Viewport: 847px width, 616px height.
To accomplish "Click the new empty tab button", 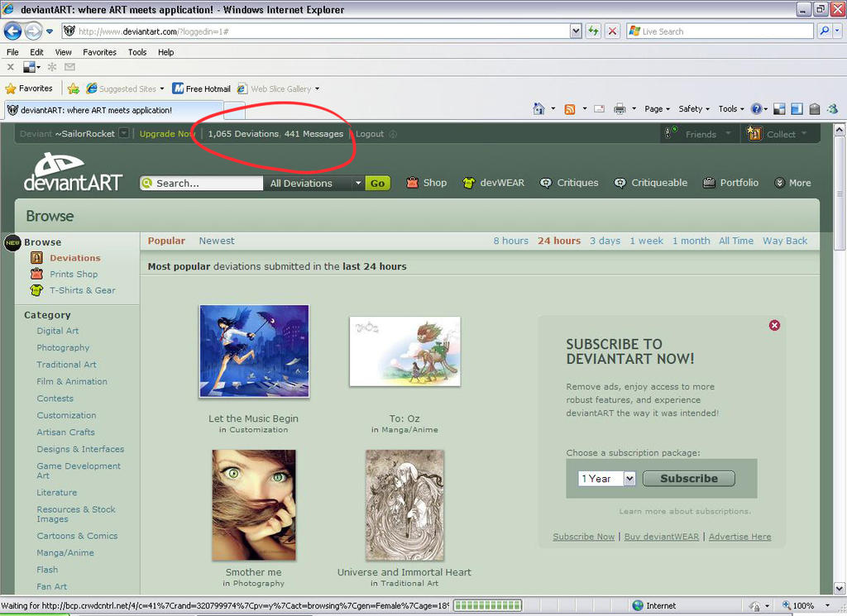I will point(234,110).
